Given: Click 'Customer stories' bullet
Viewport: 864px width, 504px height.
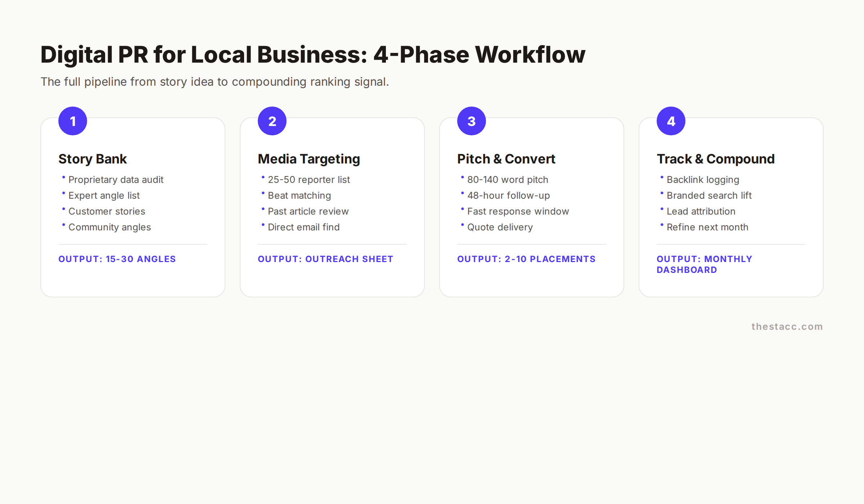Looking at the screenshot, I should (107, 211).
